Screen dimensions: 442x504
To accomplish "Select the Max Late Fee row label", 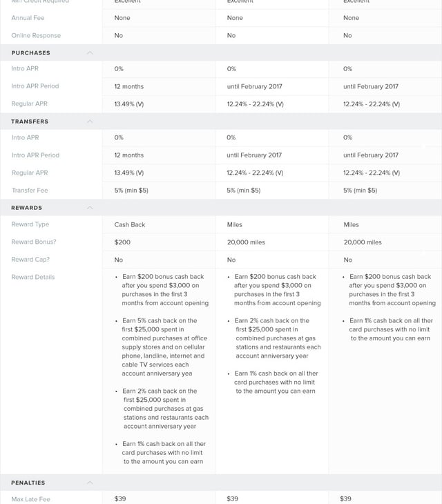I will pyautogui.click(x=31, y=499).
